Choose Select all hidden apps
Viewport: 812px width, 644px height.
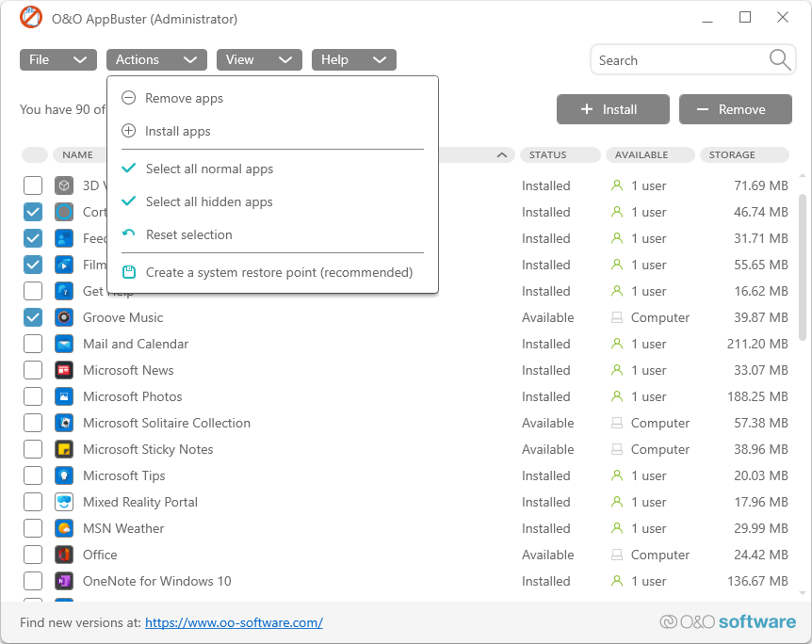(272, 201)
